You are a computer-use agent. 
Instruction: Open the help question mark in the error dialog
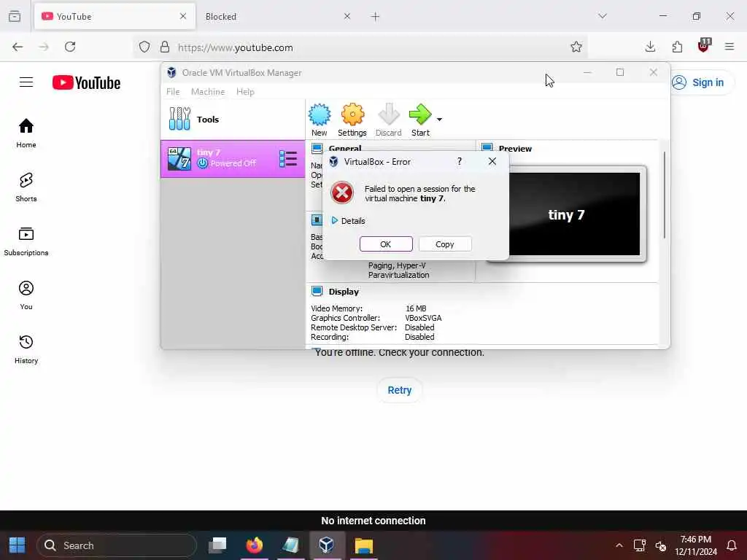pos(460,161)
